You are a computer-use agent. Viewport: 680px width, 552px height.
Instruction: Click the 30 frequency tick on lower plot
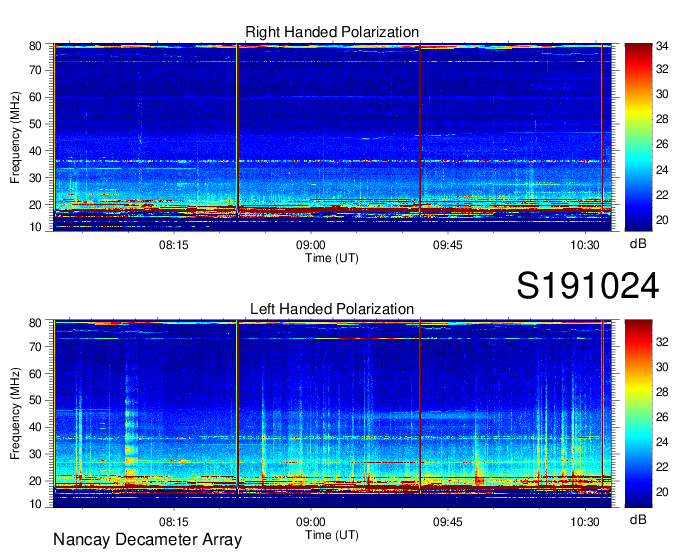(36, 454)
